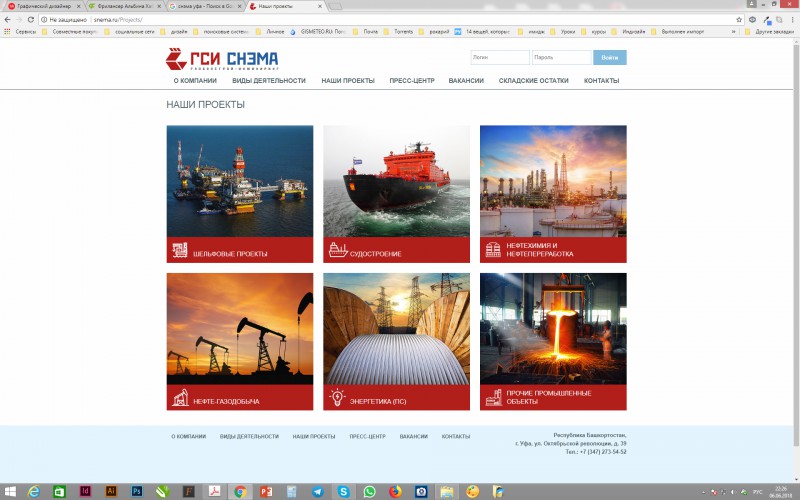Click the СУДОСТРОЕНИЕ caption link

coord(376,254)
